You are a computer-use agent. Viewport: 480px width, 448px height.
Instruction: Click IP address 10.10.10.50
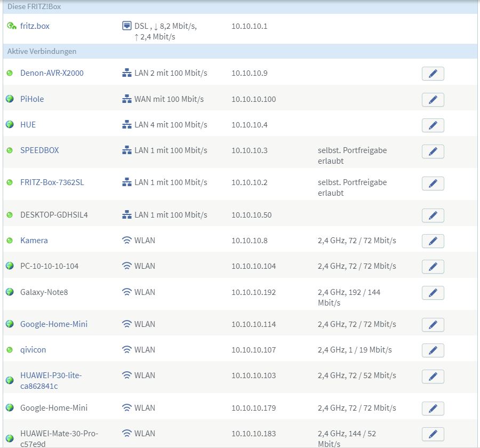251,215
